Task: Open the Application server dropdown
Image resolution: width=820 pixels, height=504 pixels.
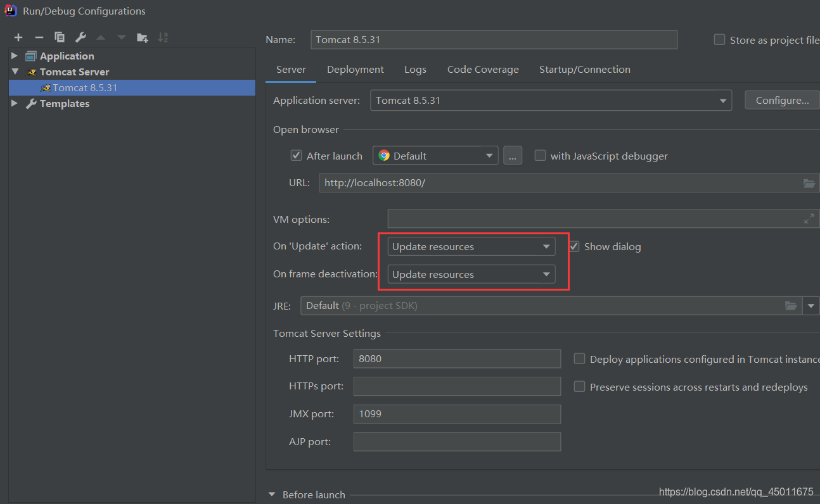Action: pos(551,100)
